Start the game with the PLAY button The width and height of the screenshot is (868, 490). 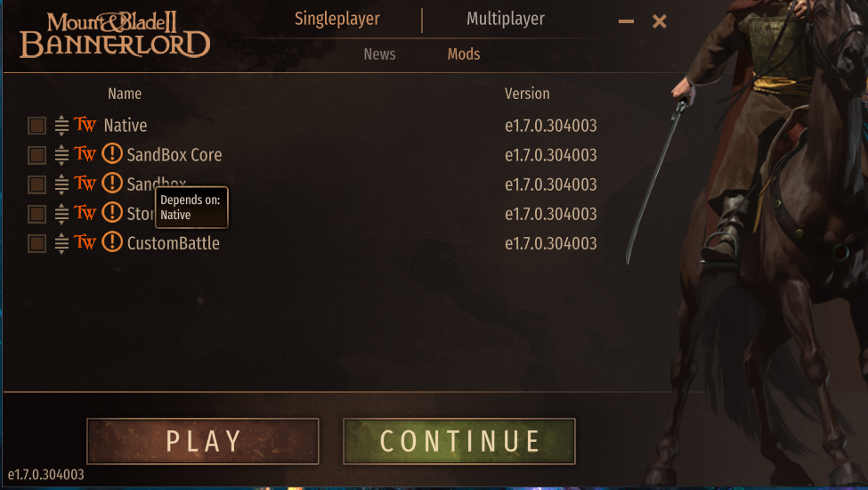203,441
